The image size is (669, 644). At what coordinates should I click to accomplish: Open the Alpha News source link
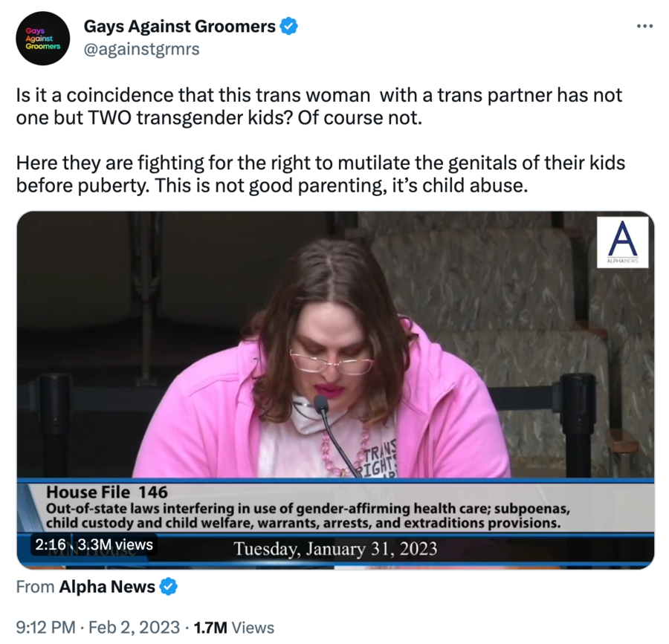[107, 587]
